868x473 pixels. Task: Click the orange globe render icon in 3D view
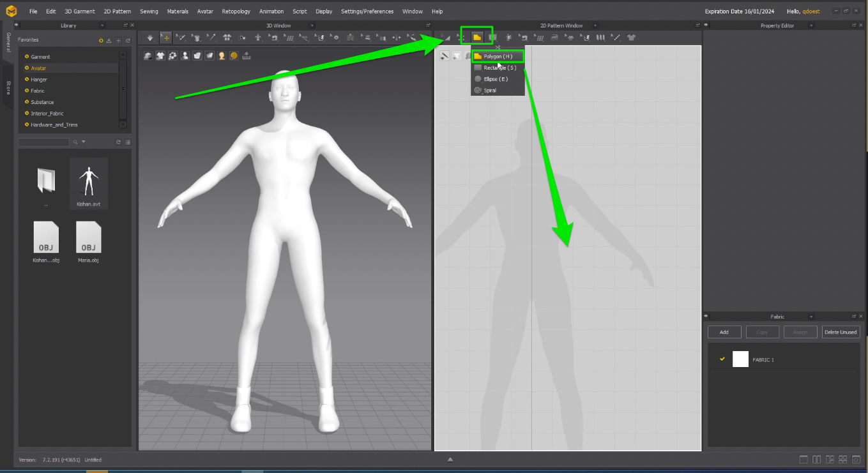tap(234, 56)
